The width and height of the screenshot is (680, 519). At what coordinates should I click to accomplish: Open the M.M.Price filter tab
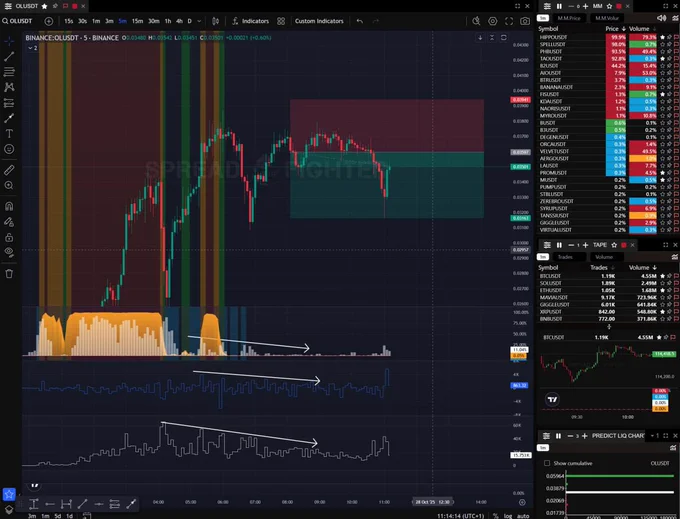coord(569,18)
